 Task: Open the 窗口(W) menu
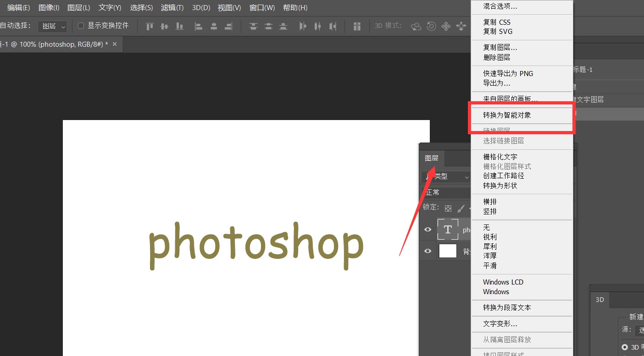[x=262, y=8]
